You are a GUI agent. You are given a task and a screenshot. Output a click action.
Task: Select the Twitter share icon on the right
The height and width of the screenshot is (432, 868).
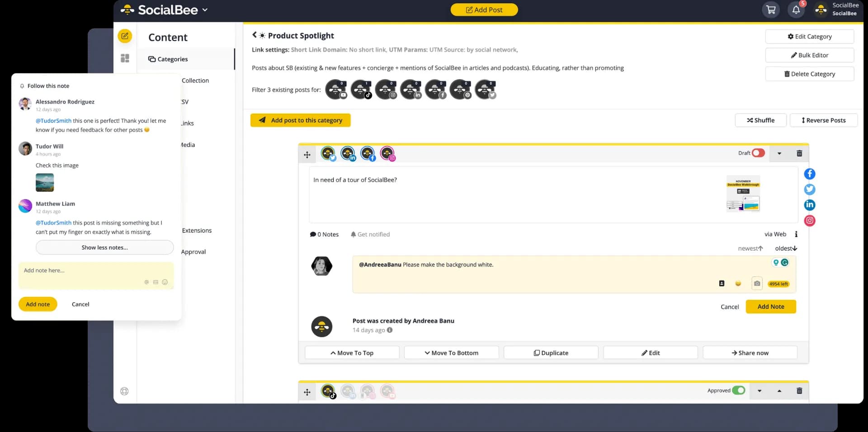click(810, 190)
